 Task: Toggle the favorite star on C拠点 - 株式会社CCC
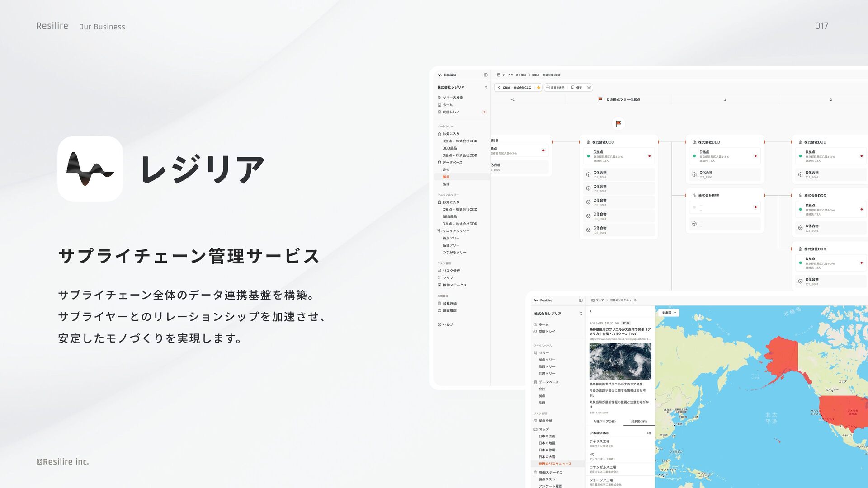pos(538,88)
